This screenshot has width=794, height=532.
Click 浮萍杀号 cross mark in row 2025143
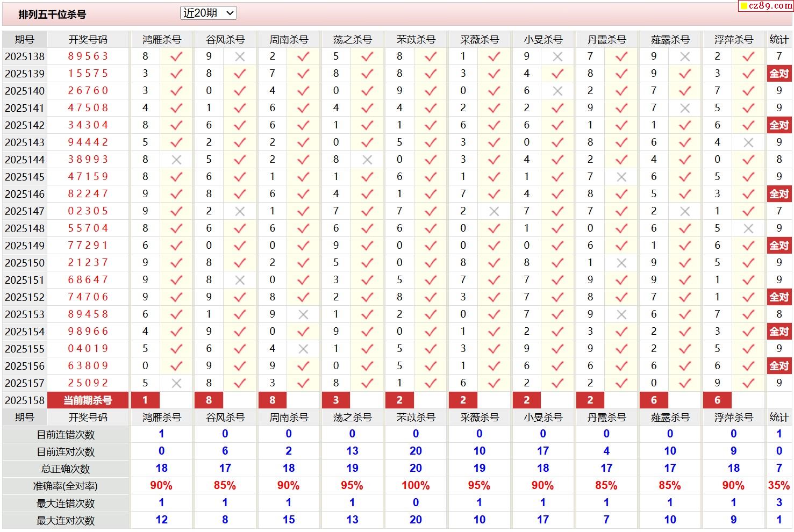pos(748,142)
